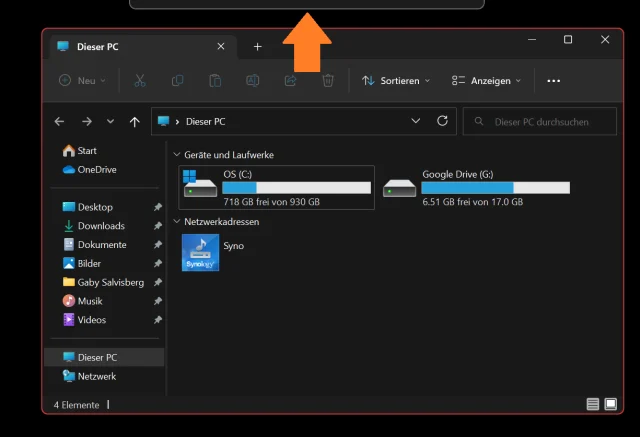Open the three-dots more options menu
The width and height of the screenshot is (640, 437).
[x=554, y=81]
